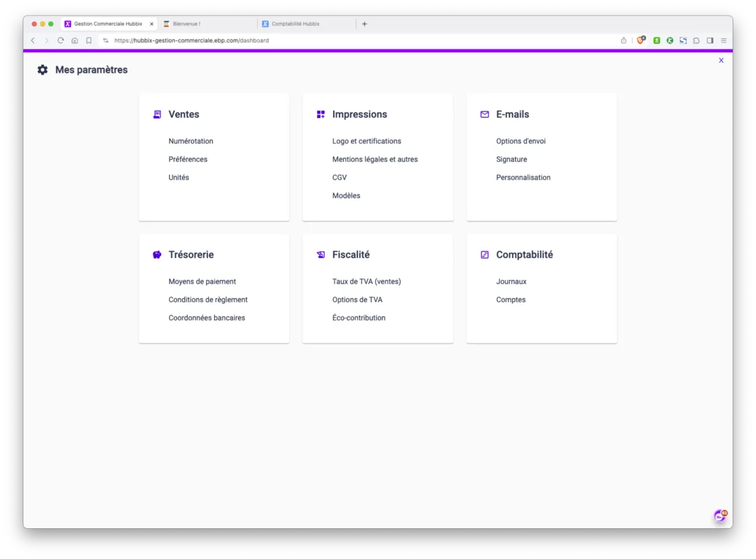
Task: Open the browser hamburger menu
Action: pyautogui.click(x=724, y=40)
